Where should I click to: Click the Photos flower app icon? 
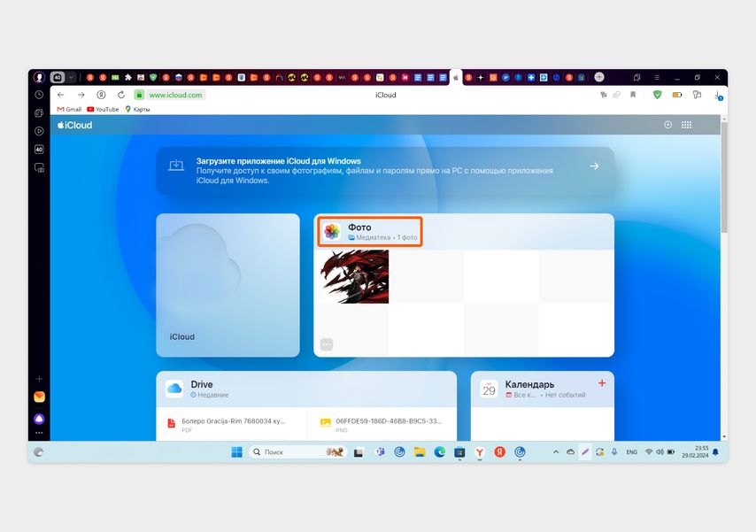coord(332,232)
